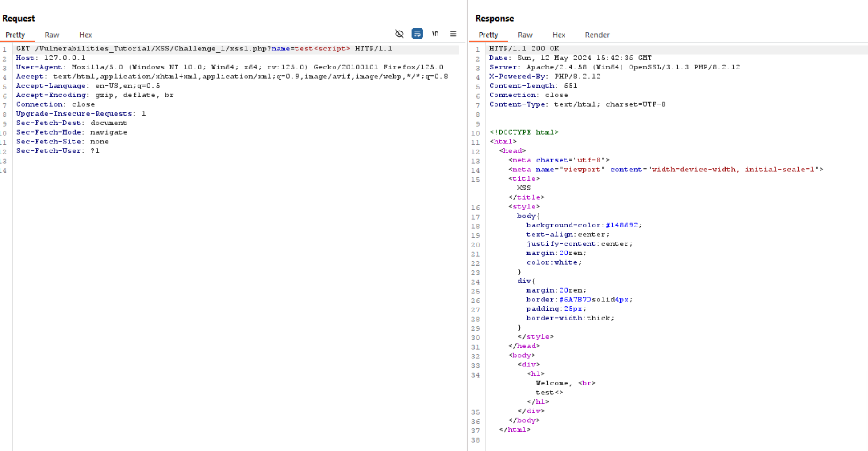Click the closing </style> tag
The width and height of the screenshot is (868, 451).
coord(535,337)
